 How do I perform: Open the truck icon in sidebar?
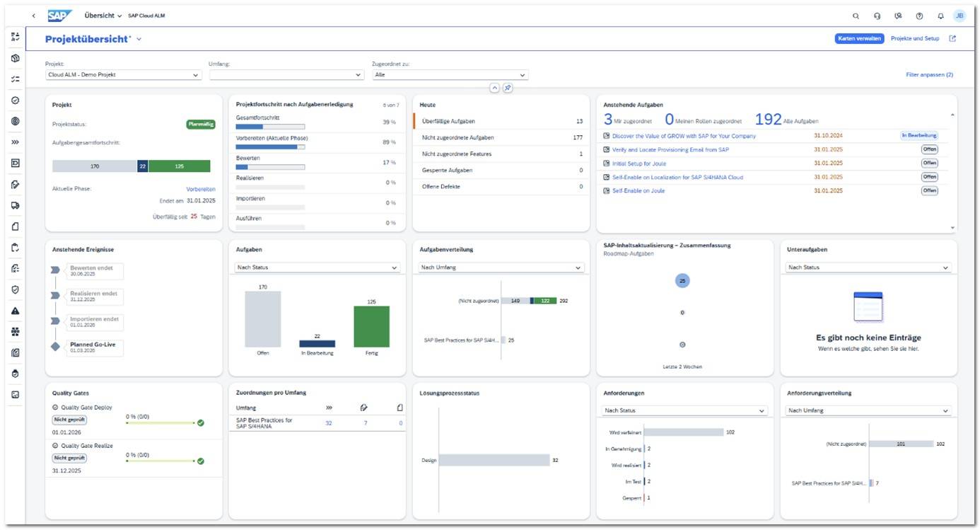coord(15,205)
